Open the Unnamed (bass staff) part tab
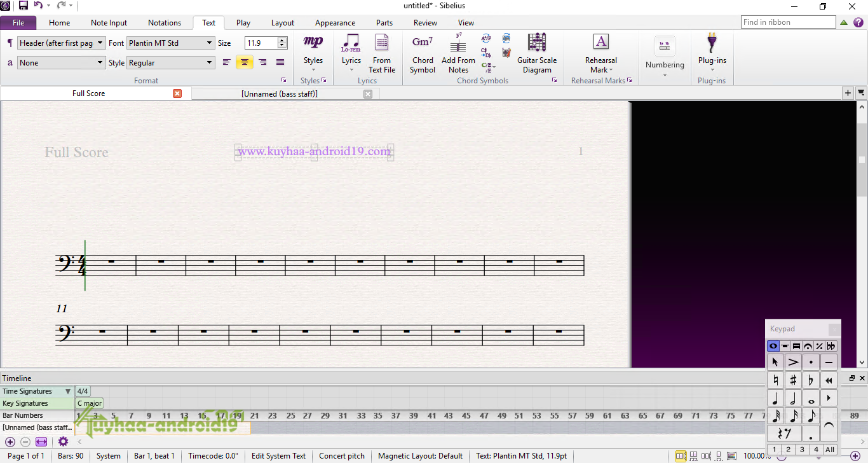 280,93
